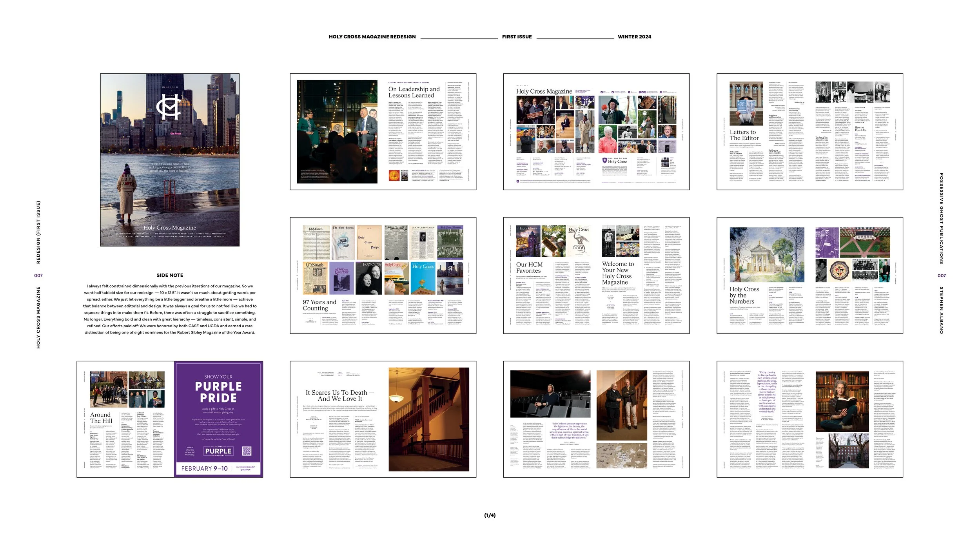This screenshot has width=980, height=551.
Task: Click the side note paragraph about the redesign
Action: click(x=170, y=309)
